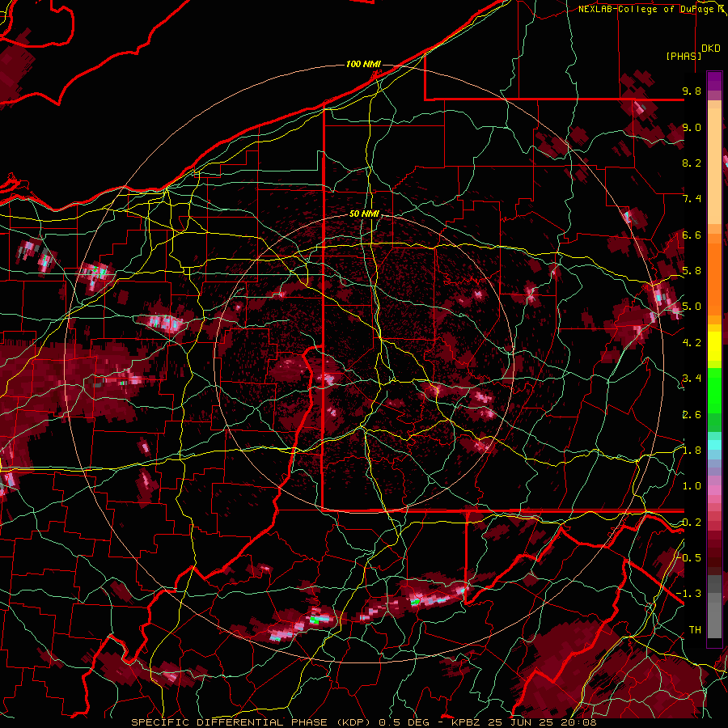This screenshot has width=728, height=728.
Task: Click the 0.2 value on the color scale
Action: click(692, 523)
